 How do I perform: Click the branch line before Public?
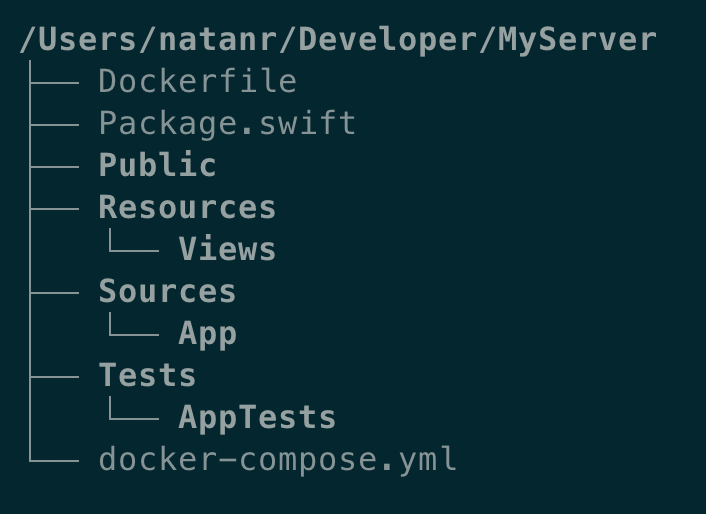[x=53, y=165]
